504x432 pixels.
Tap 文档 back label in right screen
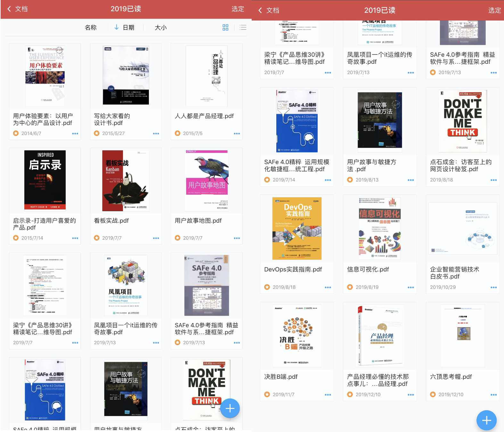273,10
